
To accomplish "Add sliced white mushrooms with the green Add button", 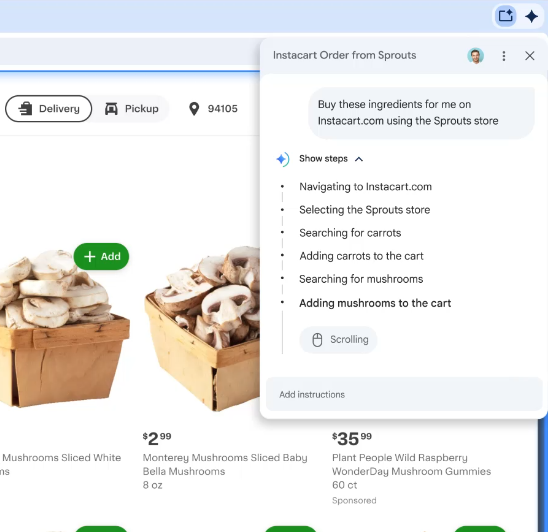I will point(102,256).
